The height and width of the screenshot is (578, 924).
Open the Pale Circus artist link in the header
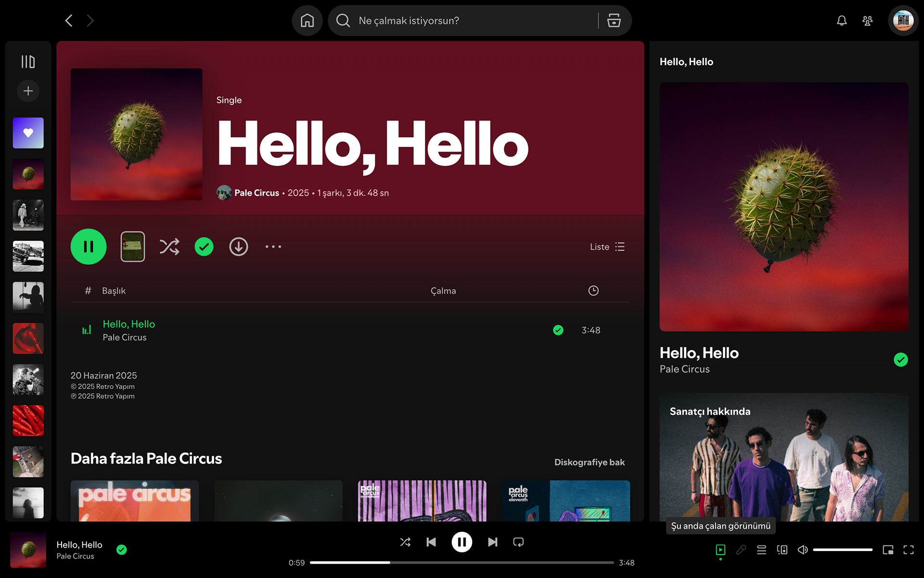[257, 193]
